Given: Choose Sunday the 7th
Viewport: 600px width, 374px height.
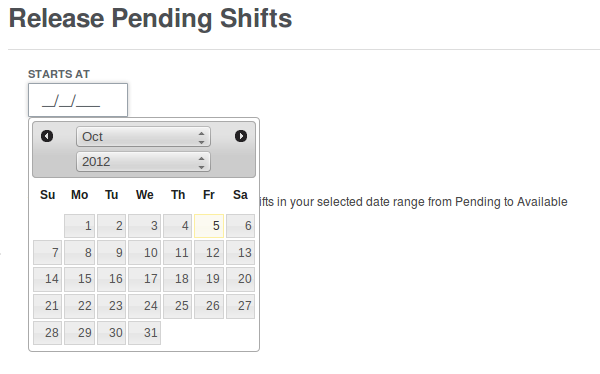Looking at the screenshot, I should tap(47, 253).
